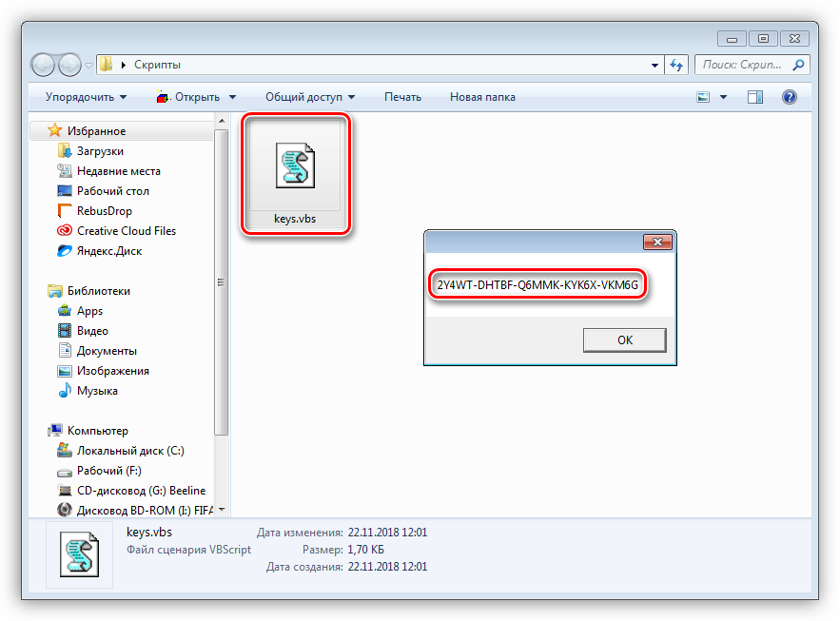Toggle the preview pane icon
This screenshot has height=621, width=840.
pyautogui.click(x=755, y=97)
